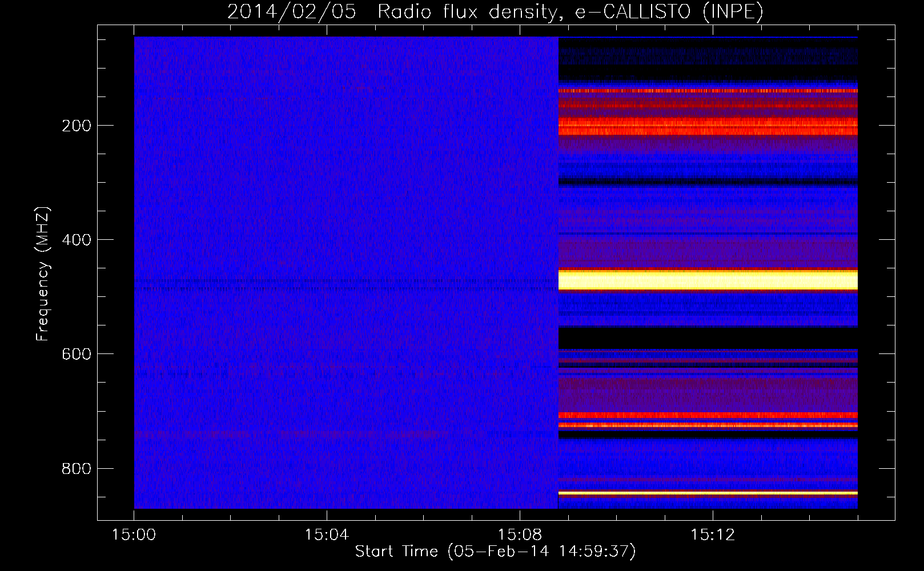Click the 15:08 time tick label

(x=520, y=535)
